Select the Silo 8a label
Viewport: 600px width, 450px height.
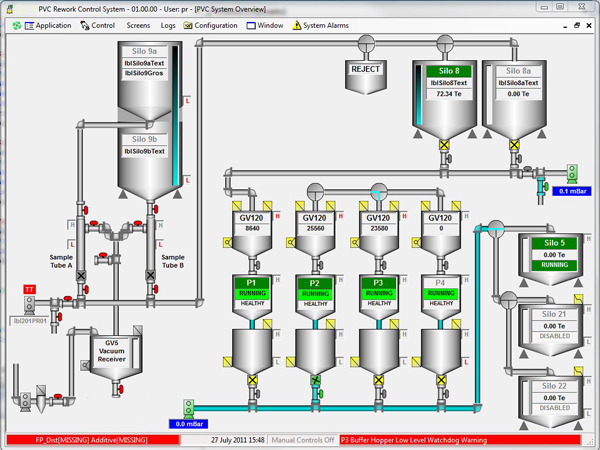(518, 71)
